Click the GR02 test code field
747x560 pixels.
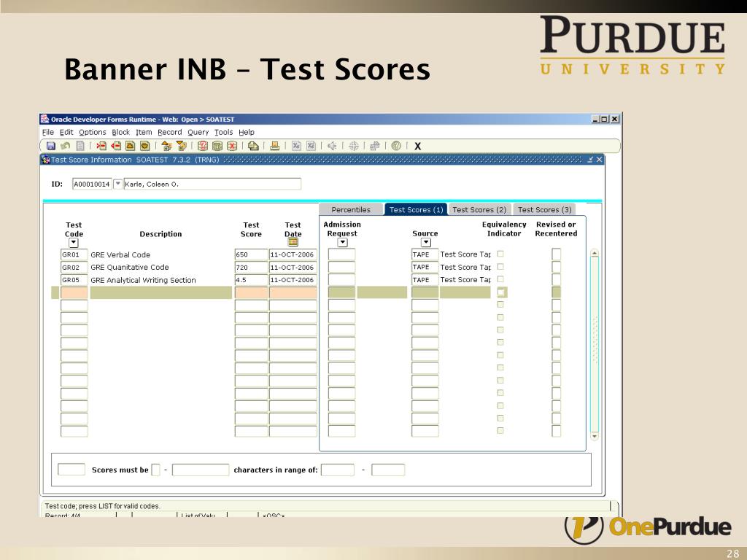point(74,267)
